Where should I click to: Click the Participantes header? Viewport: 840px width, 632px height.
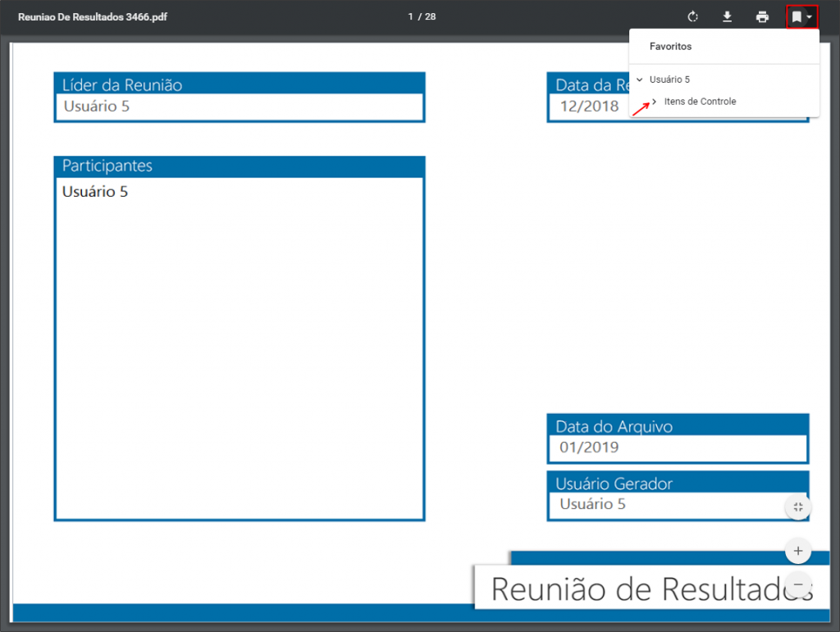239,166
